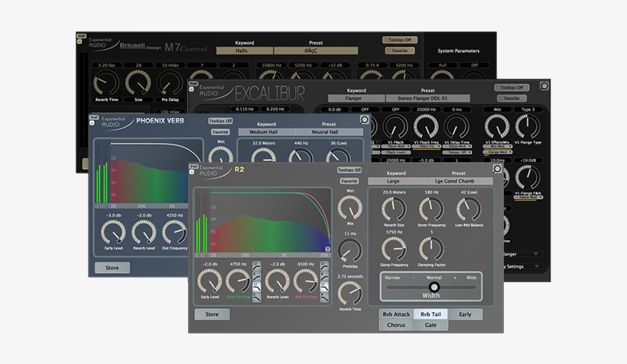Image resolution: width=627 pixels, height=364 pixels.
Task: Open the magnifier search icon in R2 window
Action: [x=497, y=169]
